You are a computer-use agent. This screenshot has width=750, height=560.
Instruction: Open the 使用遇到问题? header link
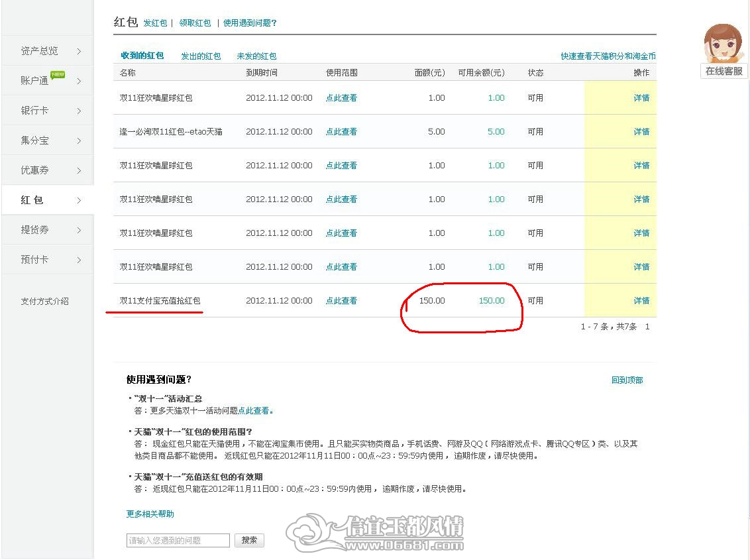(250, 23)
